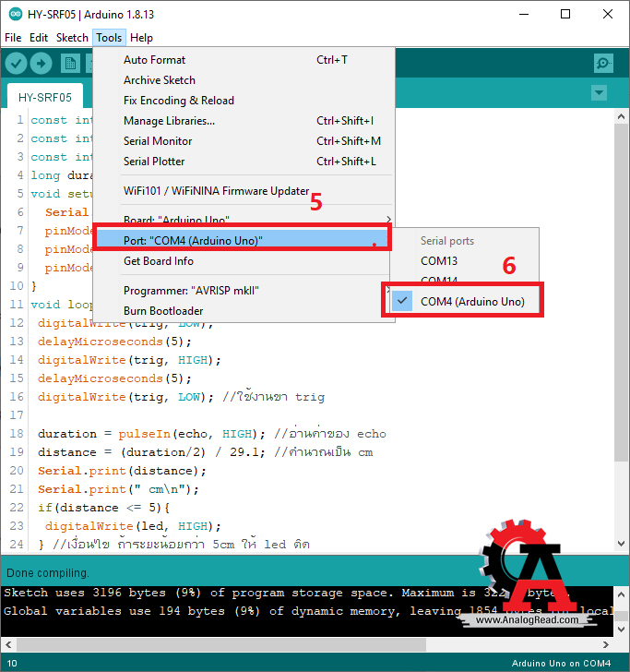The image size is (630, 672).
Task: Click digitalWrite(led, HIGH) on line 23
Action: pyautogui.click(x=133, y=526)
